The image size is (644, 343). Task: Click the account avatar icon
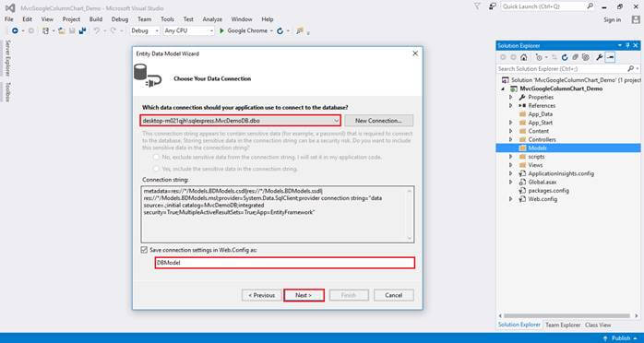(636, 19)
